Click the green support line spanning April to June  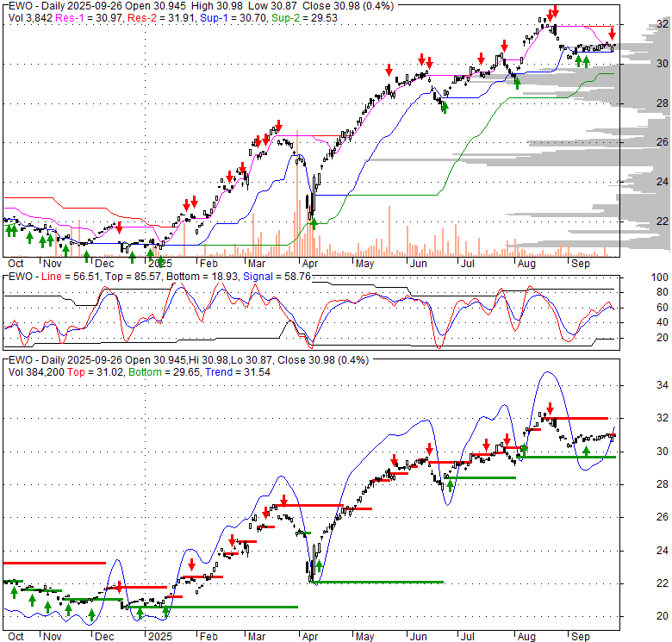378,582
